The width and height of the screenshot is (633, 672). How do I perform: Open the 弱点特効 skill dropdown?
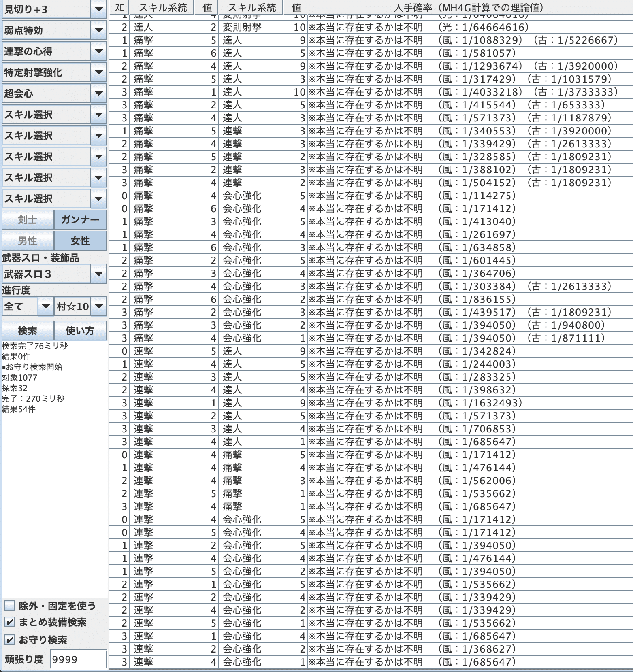(x=98, y=30)
